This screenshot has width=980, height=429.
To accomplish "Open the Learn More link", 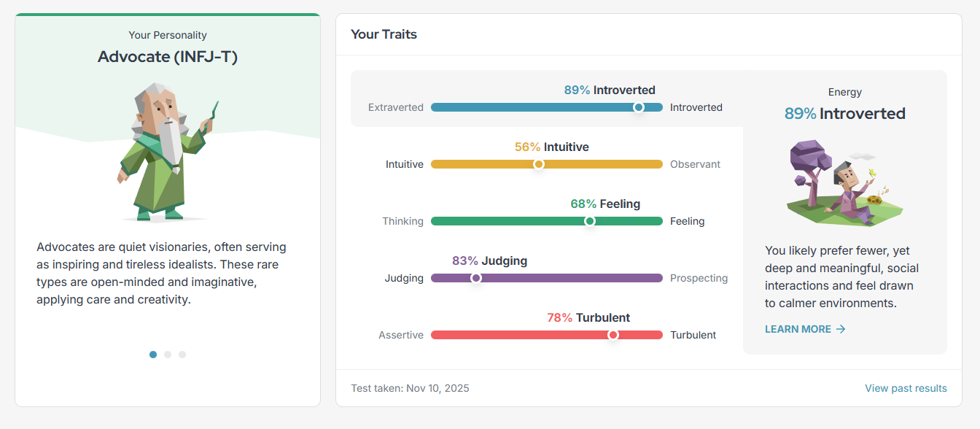I will pos(798,329).
